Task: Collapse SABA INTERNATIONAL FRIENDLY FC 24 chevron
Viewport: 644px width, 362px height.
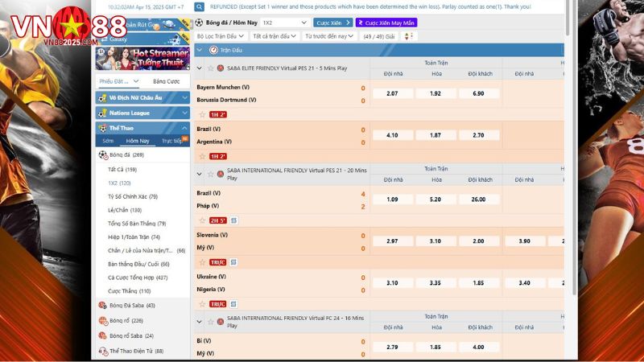Action: click(x=200, y=322)
